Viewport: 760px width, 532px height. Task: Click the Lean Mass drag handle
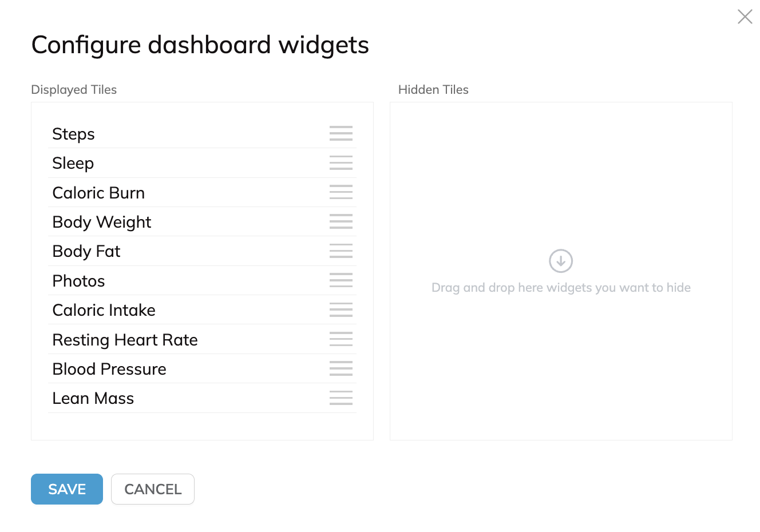341,398
